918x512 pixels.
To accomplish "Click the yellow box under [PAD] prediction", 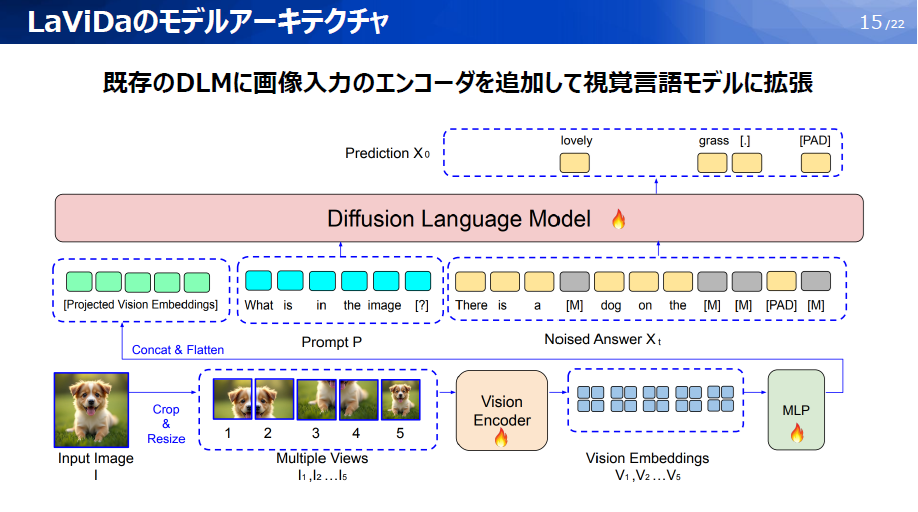I will pos(816,163).
